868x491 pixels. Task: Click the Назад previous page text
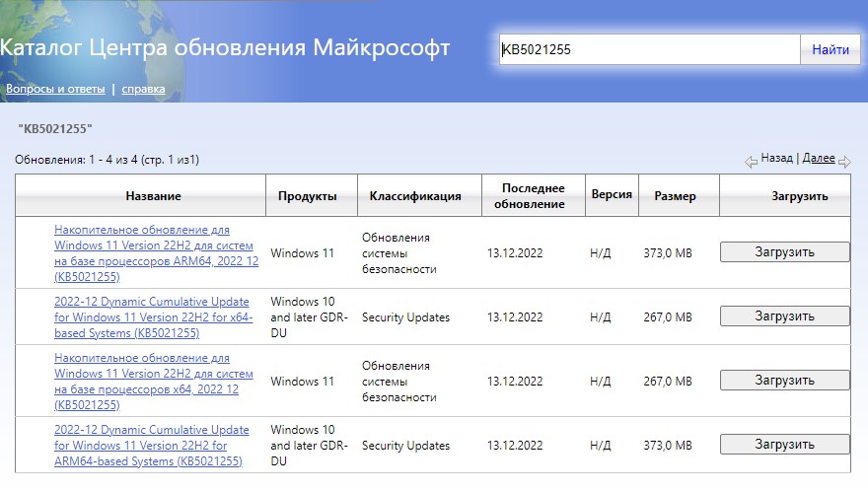[776, 158]
